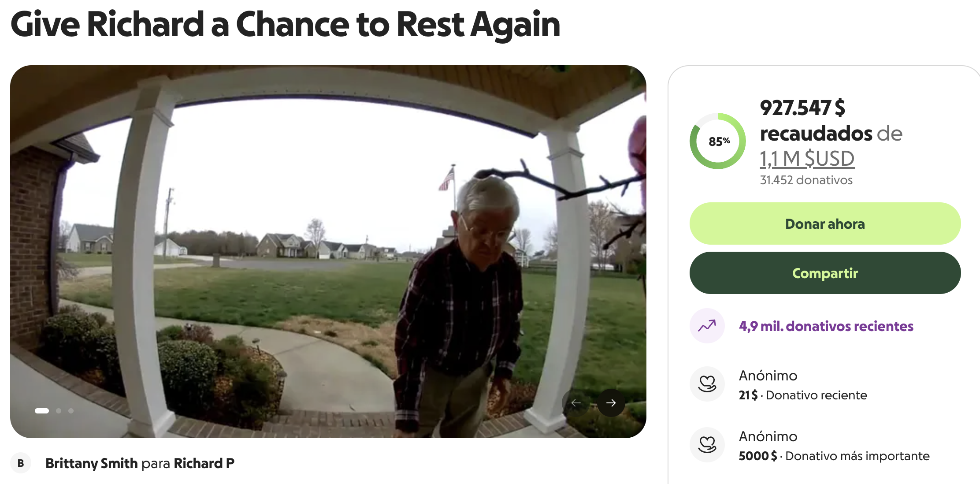Click the Compartir button
This screenshot has width=980, height=484.
coord(825,273)
